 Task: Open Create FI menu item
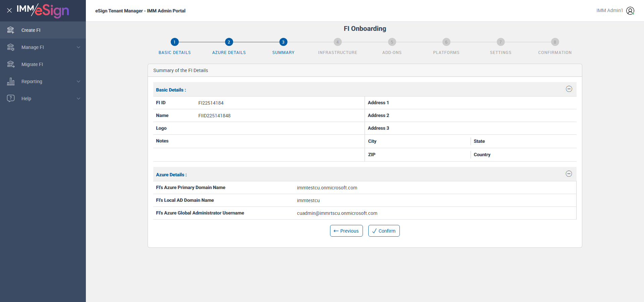pyautogui.click(x=43, y=30)
